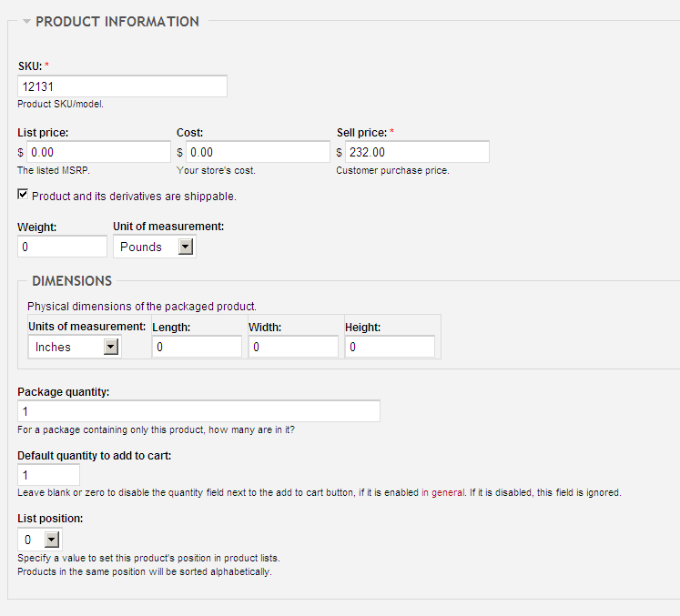The image size is (680, 616).
Task: Open the Pounds unit dropdown
Action: (155, 247)
